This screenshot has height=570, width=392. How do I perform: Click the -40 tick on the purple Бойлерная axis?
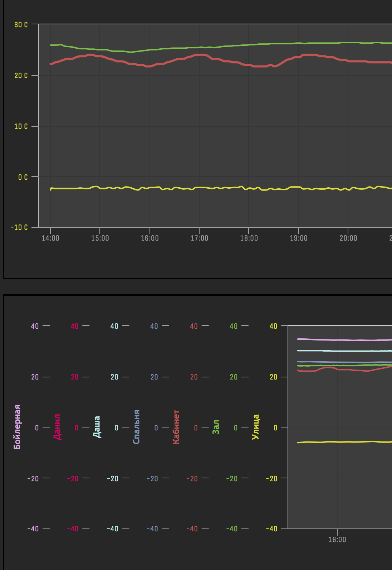[x=33, y=529]
